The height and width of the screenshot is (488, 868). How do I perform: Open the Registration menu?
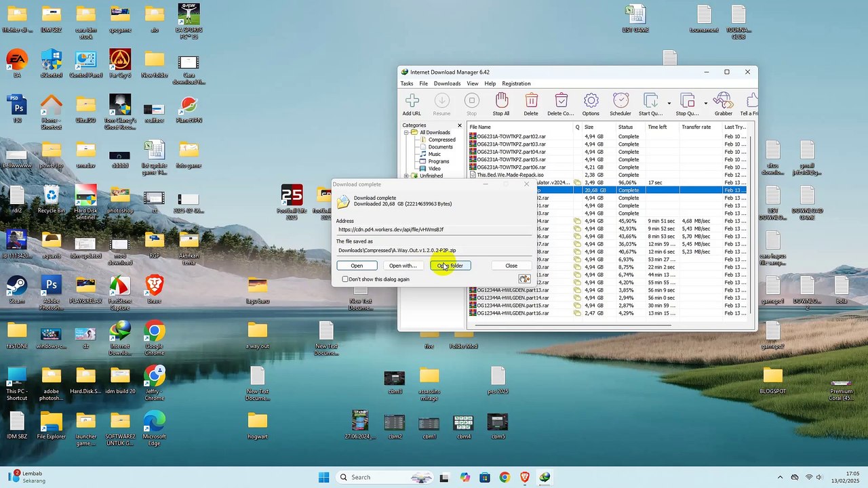[516, 83]
